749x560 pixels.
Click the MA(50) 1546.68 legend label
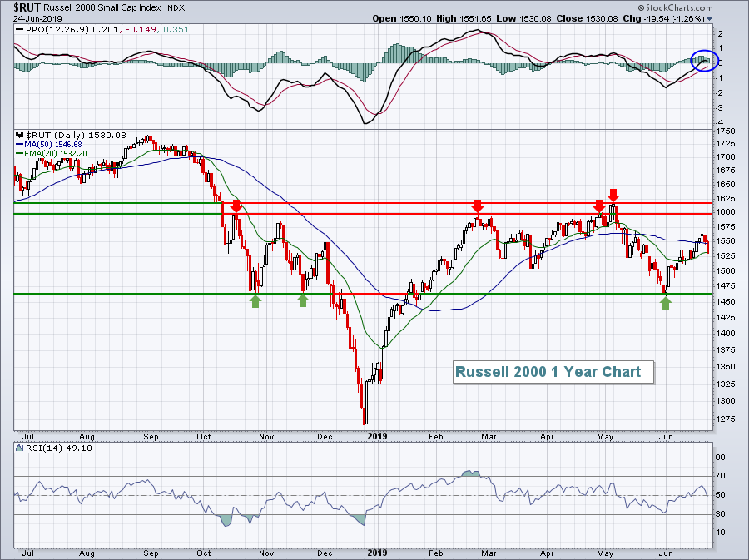point(53,144)
